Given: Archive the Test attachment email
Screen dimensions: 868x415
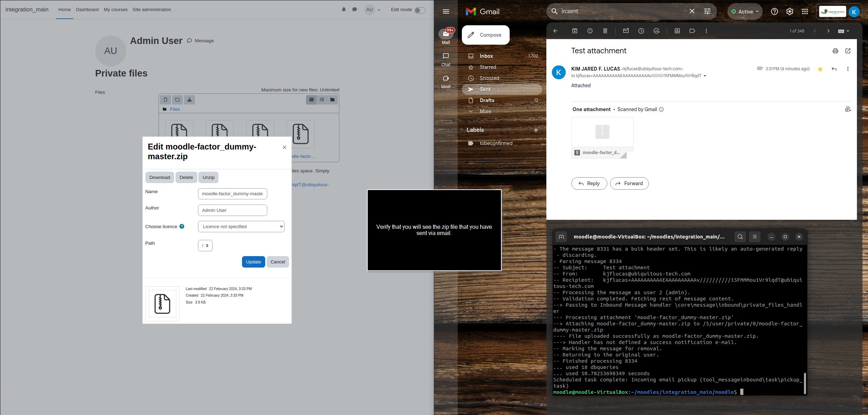Looking at the screenshot, I should [x=575, y=31].
